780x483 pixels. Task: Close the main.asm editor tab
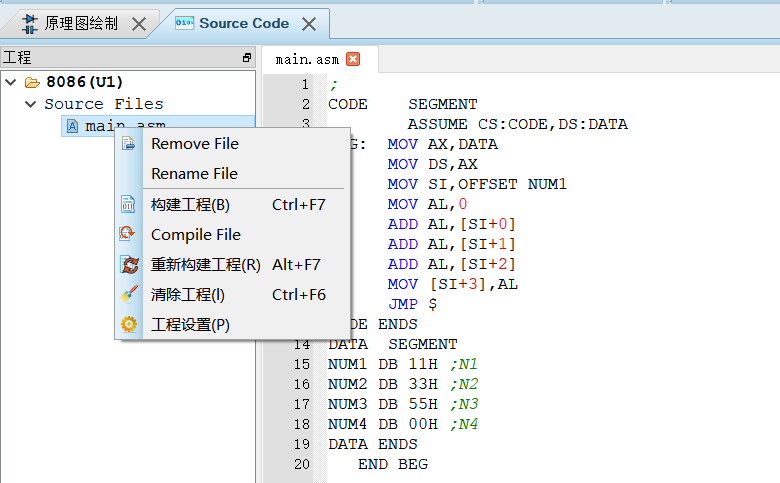[353, 59]
